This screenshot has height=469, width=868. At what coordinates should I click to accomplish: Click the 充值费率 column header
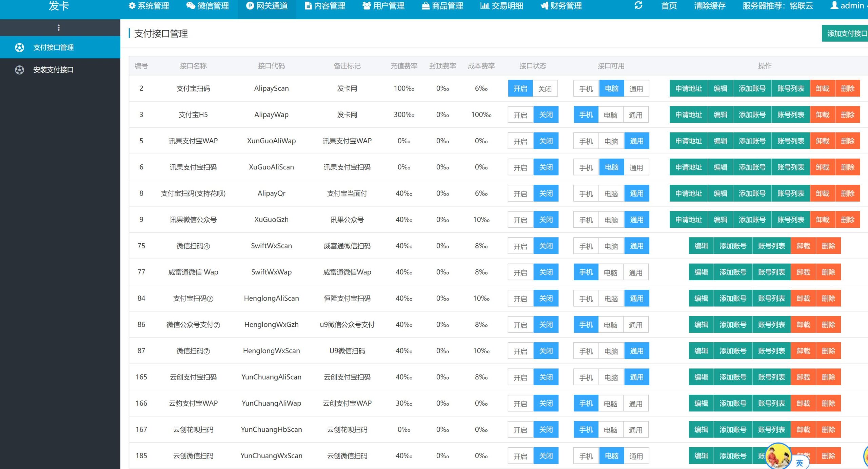[x=404, y=66]
